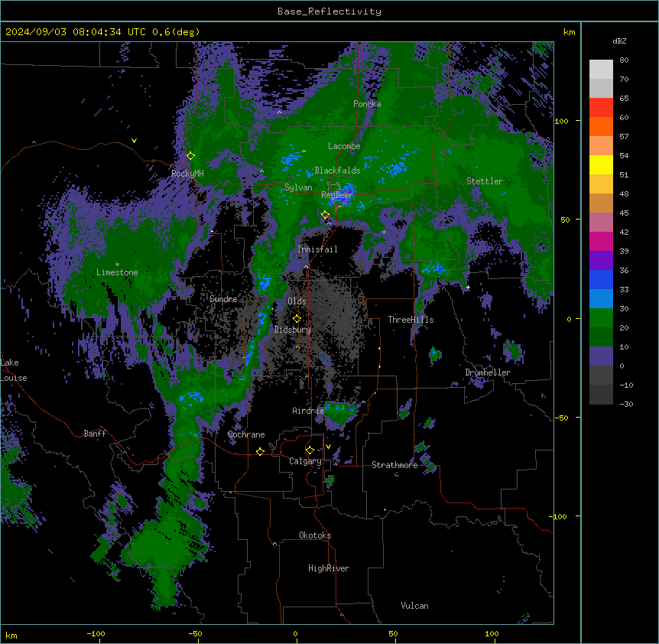The width and height of the screenshot is (659, 644).
Task: Select the Cochrane label
Action: 246,434
